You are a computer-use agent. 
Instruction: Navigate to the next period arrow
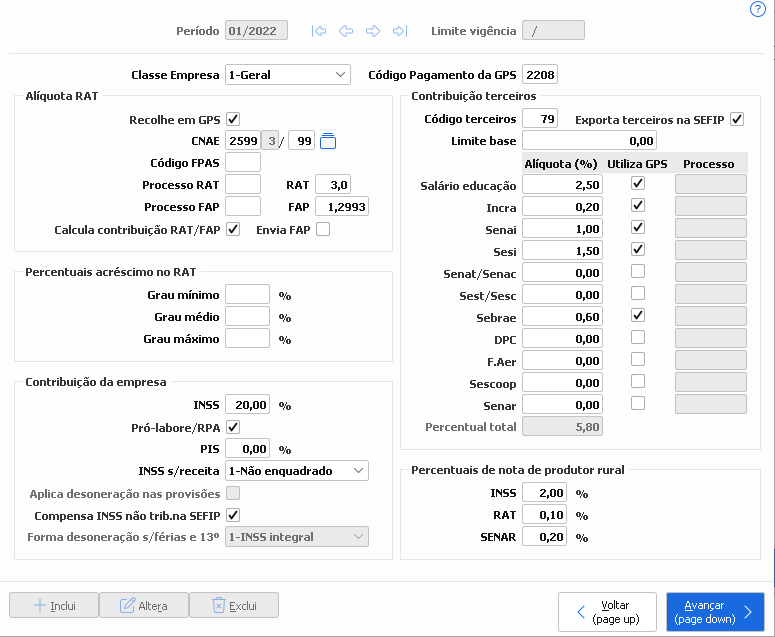pyautogui.click(x=373, y=31)
